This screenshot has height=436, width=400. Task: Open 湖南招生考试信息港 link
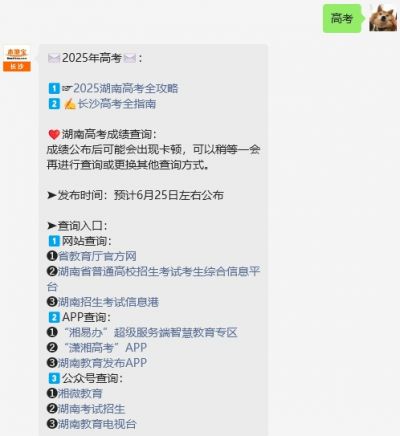pos(109,302)
